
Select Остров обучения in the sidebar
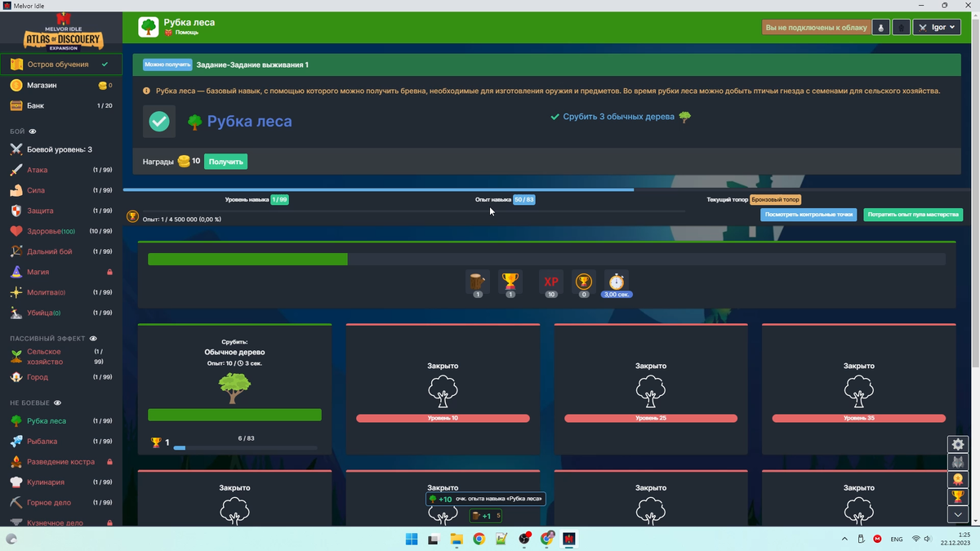[x=61, y=64]
